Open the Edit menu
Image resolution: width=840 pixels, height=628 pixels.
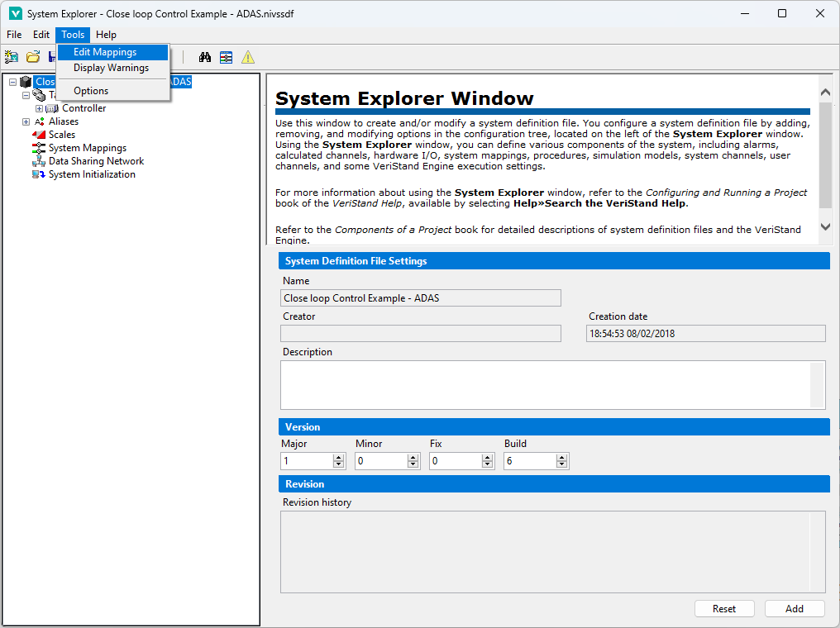tap(41, 34)
